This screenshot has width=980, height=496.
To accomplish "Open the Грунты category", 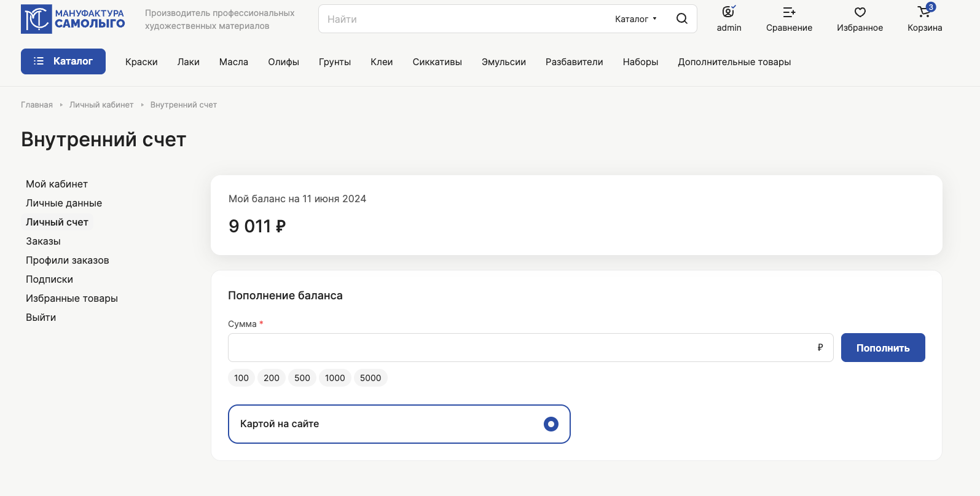I will tap(335, 62).
